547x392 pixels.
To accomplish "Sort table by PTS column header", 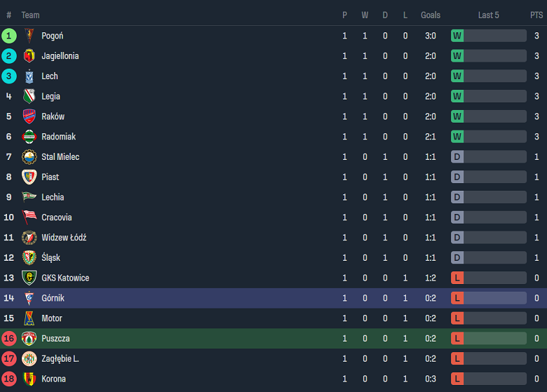I will coord(536,15).
